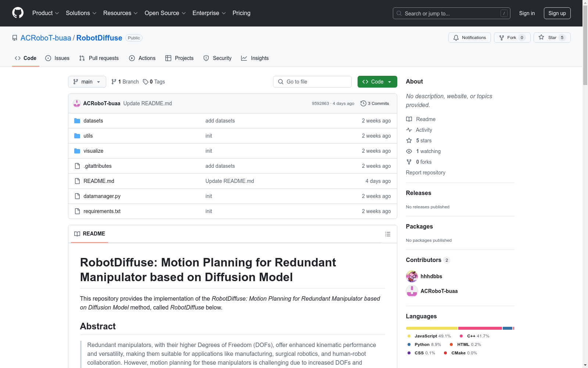Click the README outline list icon
The height and width of the screenshot is (368, 588).
pyautogui.click(x=387, y=234)
